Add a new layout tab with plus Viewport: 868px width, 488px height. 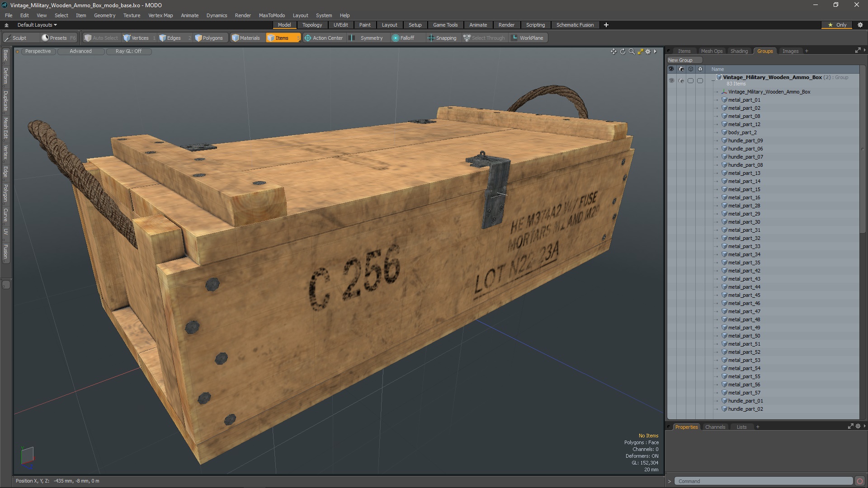(x=606, y=25)
